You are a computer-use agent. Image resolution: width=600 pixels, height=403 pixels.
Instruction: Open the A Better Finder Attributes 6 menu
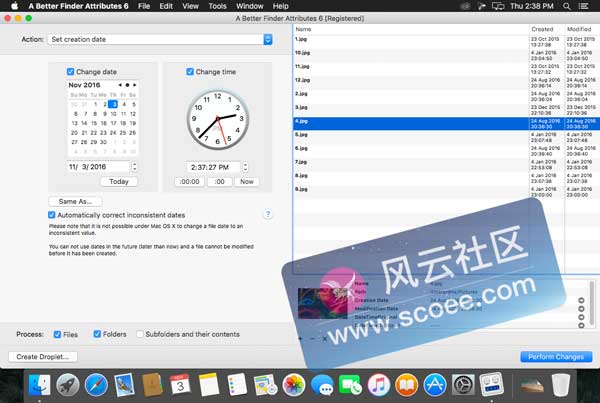[78, 6]
